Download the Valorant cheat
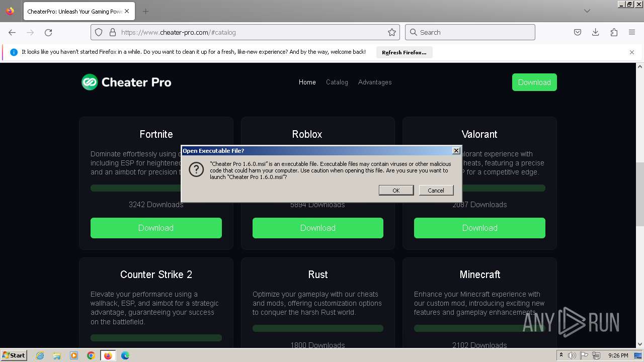 pyautogui.click(x=479, y=228)
